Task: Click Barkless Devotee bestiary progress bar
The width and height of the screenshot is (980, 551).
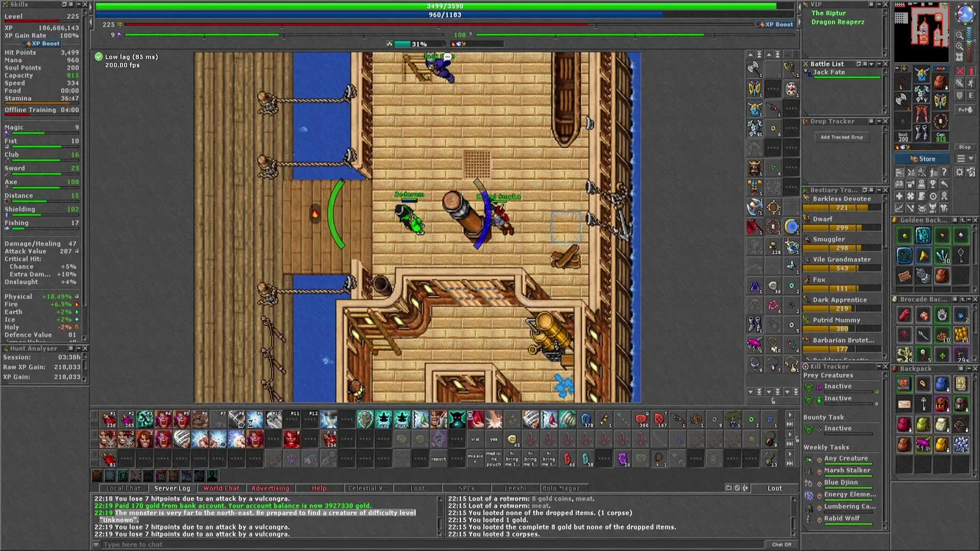Action: pos(842,208)
